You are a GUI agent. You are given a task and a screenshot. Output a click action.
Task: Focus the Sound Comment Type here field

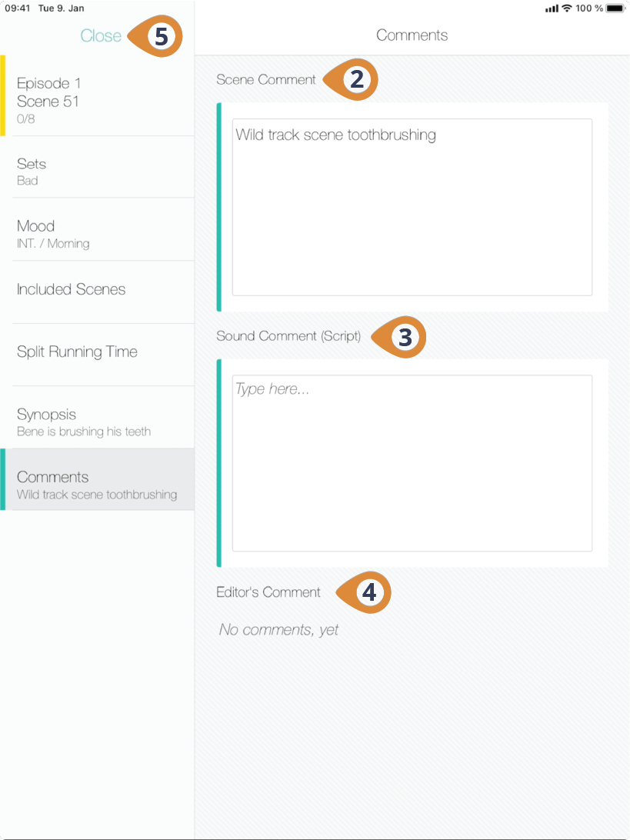(x=412, y=463)
